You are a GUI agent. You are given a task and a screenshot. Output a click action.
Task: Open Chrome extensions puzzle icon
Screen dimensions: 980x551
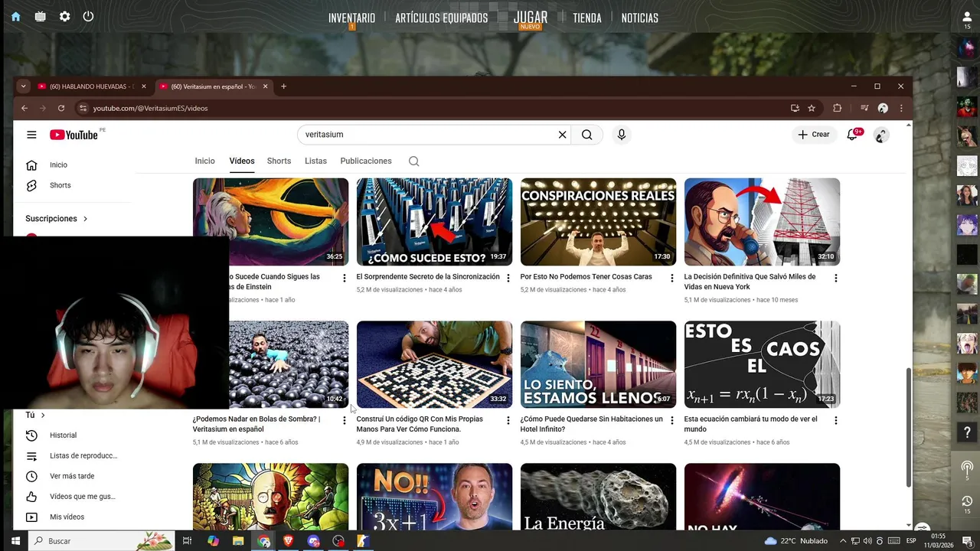[837, 108]
